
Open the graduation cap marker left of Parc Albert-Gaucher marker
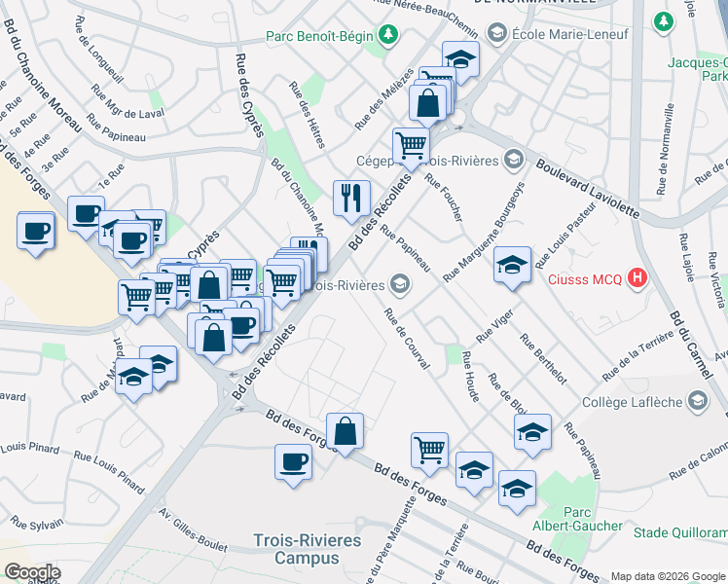click(474, 472)
